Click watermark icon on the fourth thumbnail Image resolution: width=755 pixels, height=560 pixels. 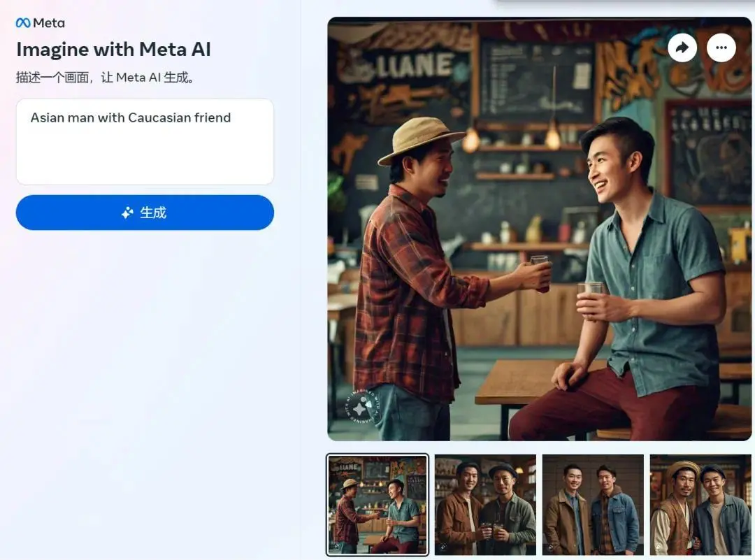click(659, 547)
